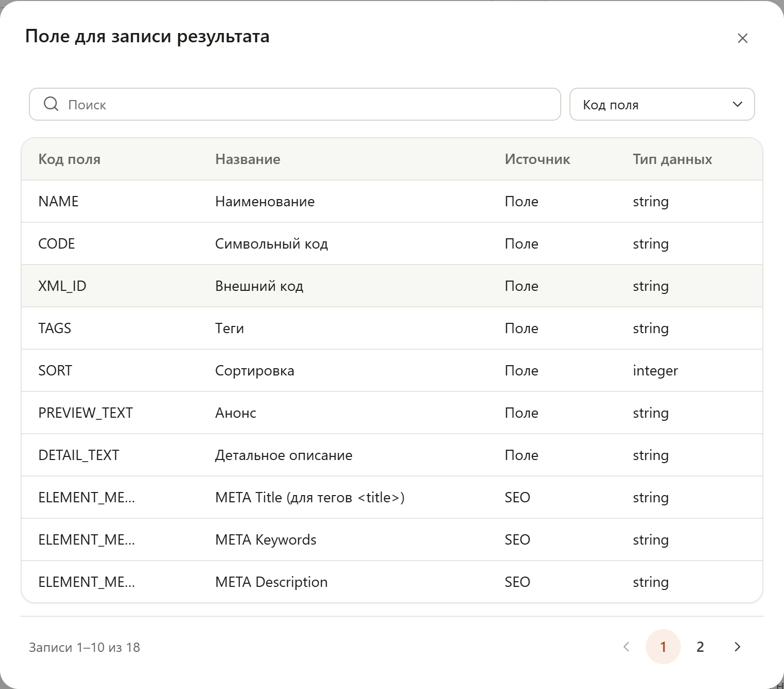Click the magnifier search icon
Image resolution: width=784 pixels, height=689 pixels.
(x=51, y=104)
